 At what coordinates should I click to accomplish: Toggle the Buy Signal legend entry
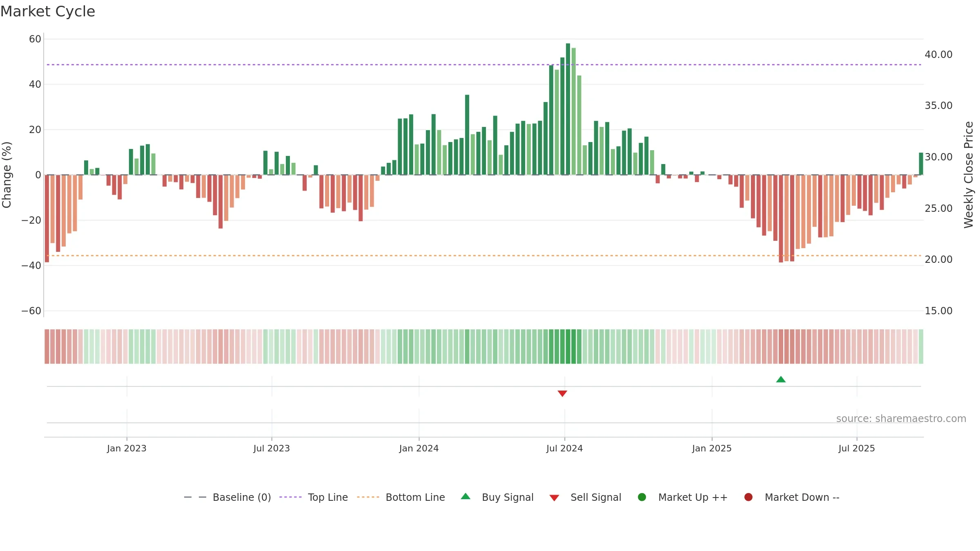tap(497, 497)
